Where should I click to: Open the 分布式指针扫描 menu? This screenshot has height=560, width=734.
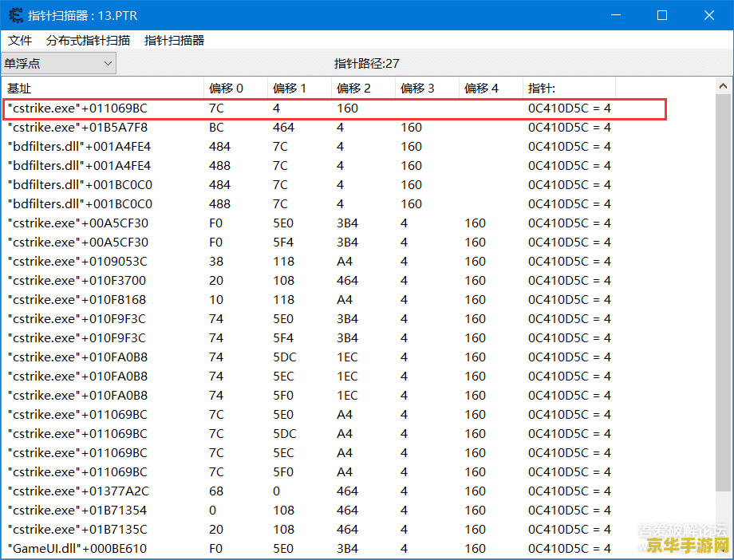(x=88, y=40)
